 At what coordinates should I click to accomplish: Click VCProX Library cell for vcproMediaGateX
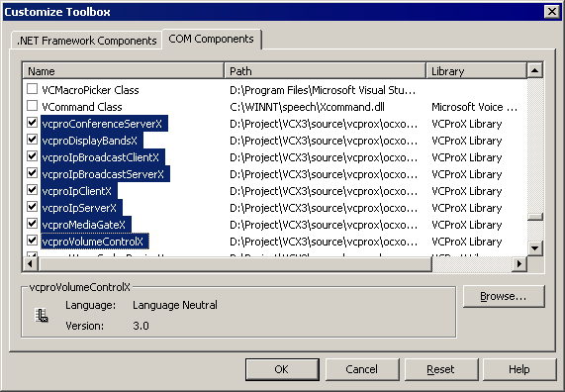point(467,225)
